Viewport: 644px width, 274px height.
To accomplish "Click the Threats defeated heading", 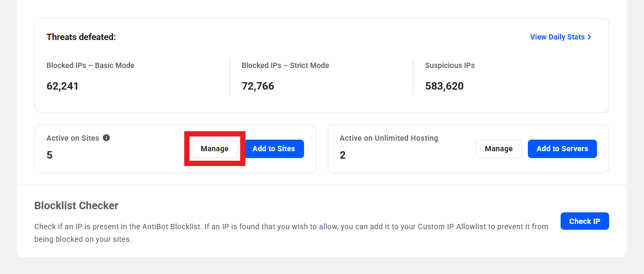I will click(x=81, y=37).
